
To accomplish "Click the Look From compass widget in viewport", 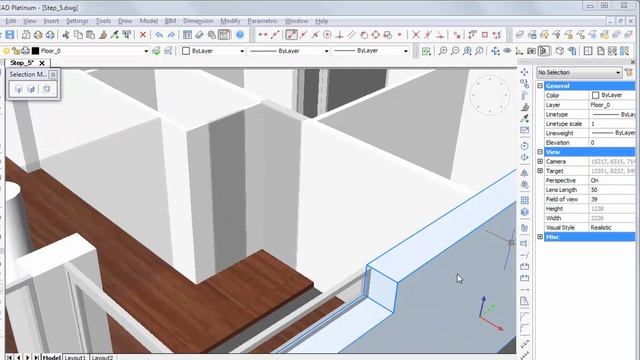I will (x=489, y=95).
